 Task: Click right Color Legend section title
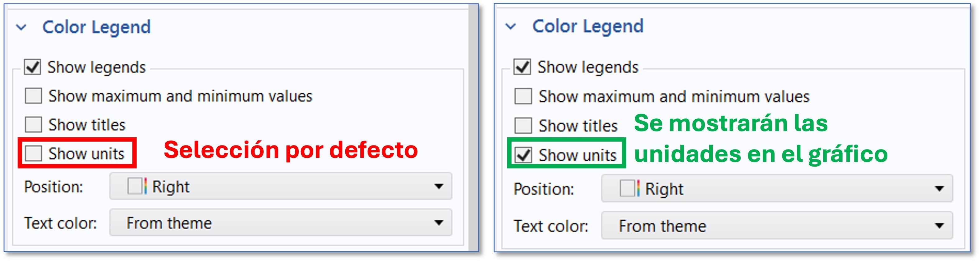[x=587, y=26]
